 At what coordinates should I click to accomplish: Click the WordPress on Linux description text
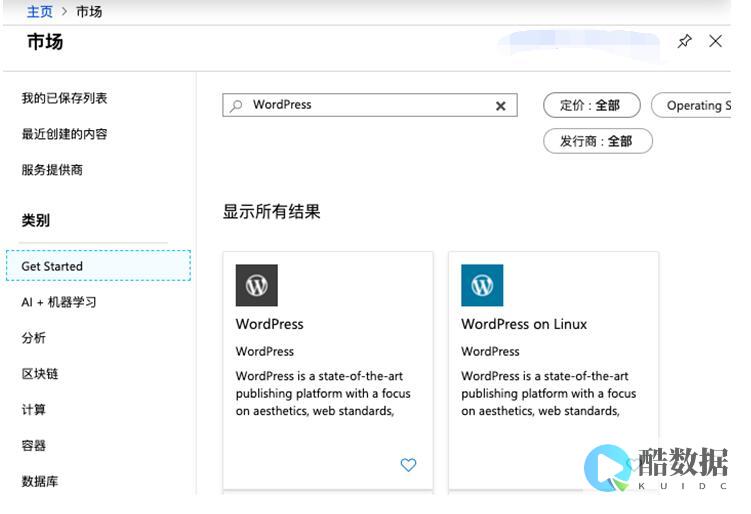(548, 393)
